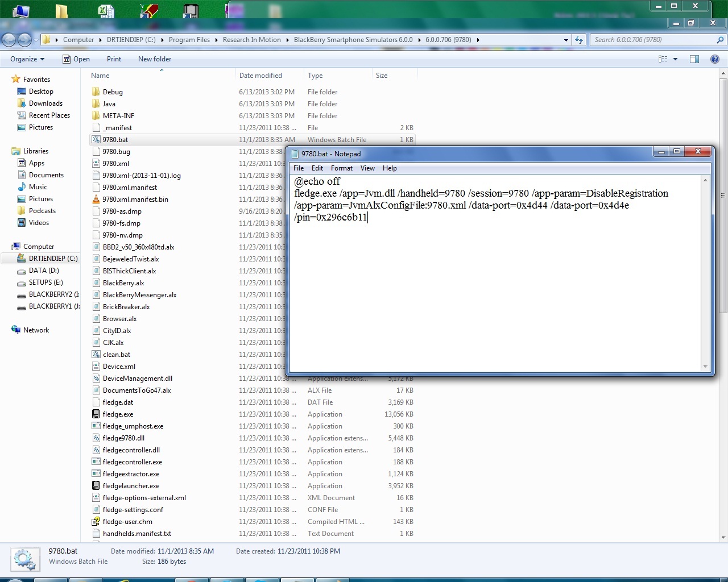The height and width of the screenshot is (582, 728).
Task: Open the Podcasts library
Action: tap(42, 211)
